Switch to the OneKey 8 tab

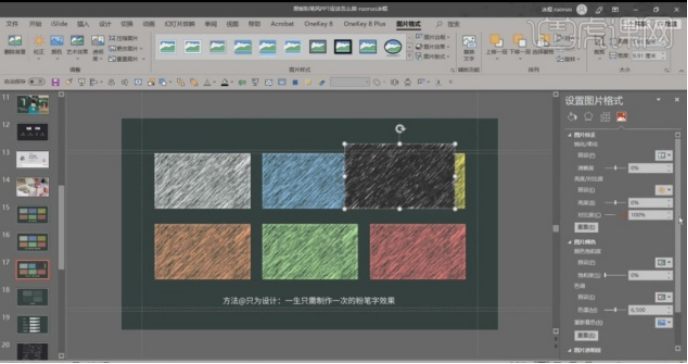[319, 24]
